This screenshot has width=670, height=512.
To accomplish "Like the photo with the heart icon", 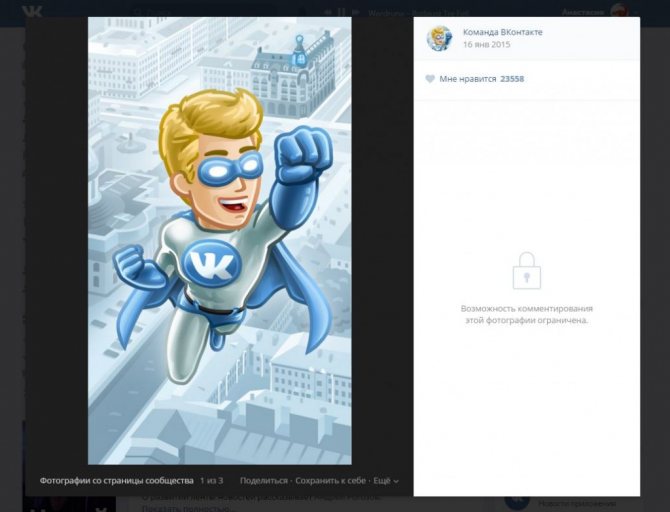I will pyautogui.click(x=430, y=79).
